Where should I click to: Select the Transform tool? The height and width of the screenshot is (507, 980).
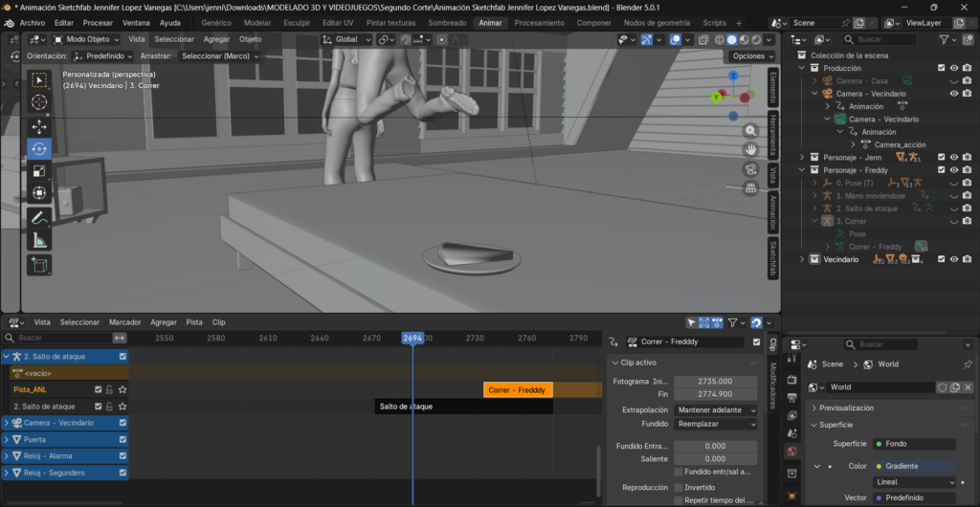[x=39, y=193]
